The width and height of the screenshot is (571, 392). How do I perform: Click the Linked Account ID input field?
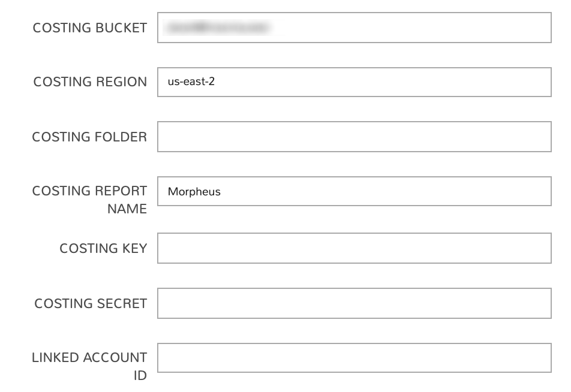354,358
